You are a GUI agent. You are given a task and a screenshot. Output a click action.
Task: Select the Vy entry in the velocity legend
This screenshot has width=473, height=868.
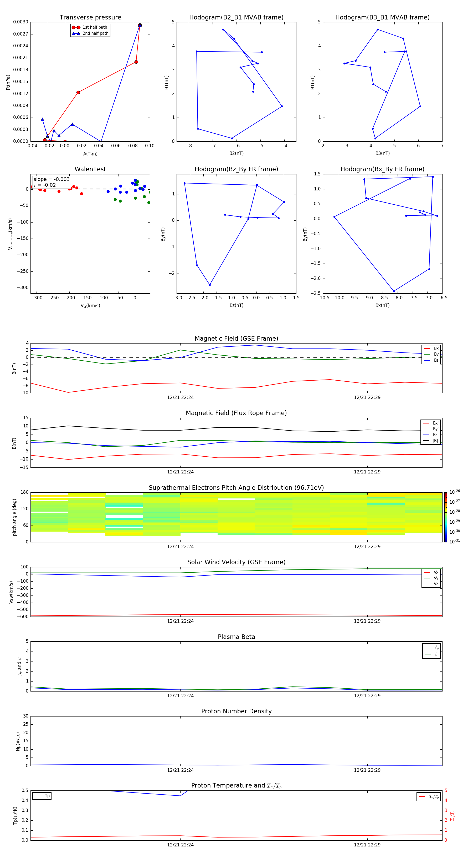(x=431, y=578)
